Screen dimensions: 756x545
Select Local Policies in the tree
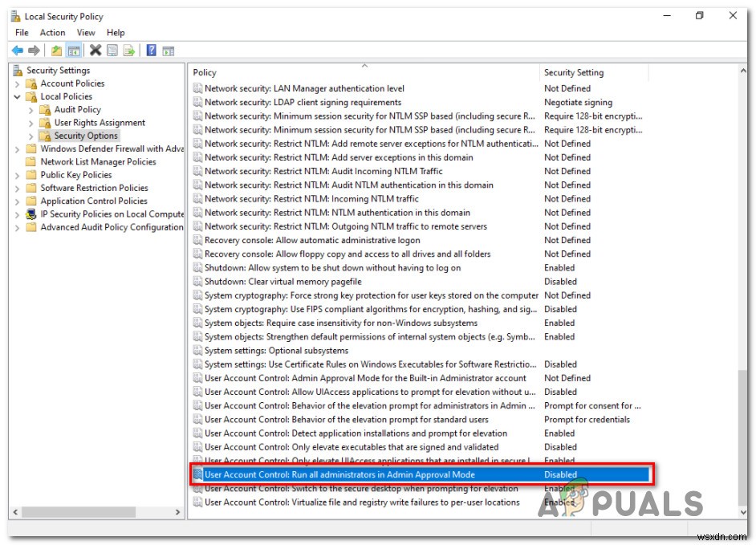66,96
